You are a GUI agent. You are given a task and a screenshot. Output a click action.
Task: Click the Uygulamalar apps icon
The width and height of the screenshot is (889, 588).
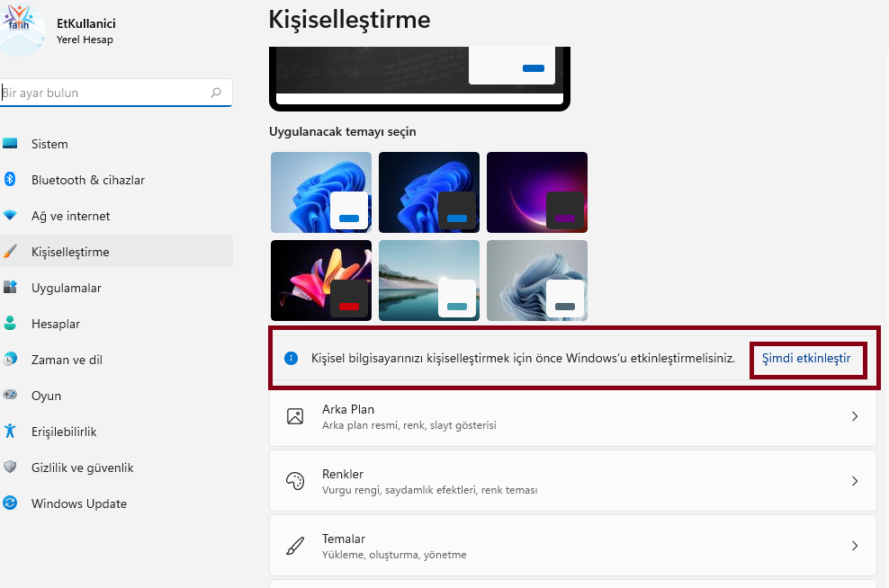tap(10, 287)
